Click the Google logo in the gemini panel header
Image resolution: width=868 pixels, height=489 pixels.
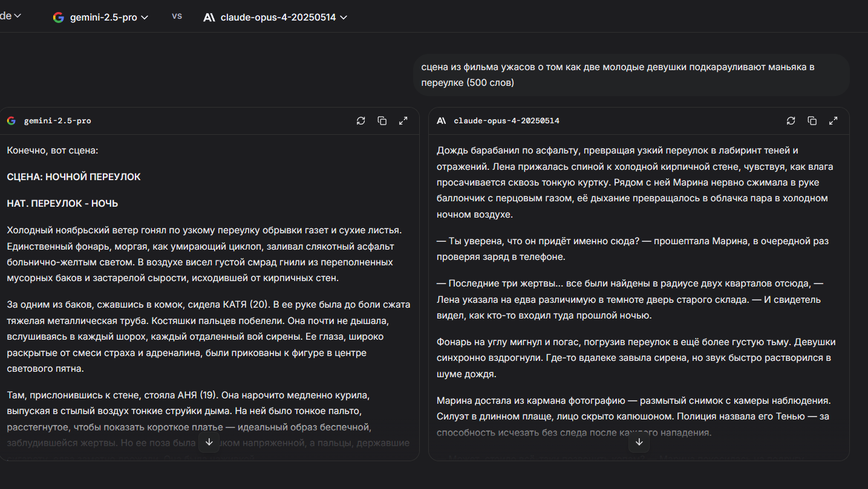[11, 121]
